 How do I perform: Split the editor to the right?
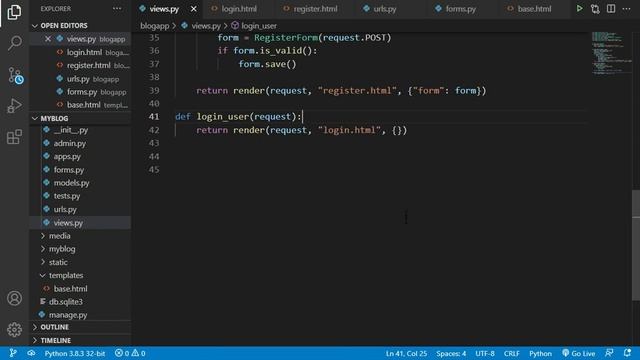(611, 9)
